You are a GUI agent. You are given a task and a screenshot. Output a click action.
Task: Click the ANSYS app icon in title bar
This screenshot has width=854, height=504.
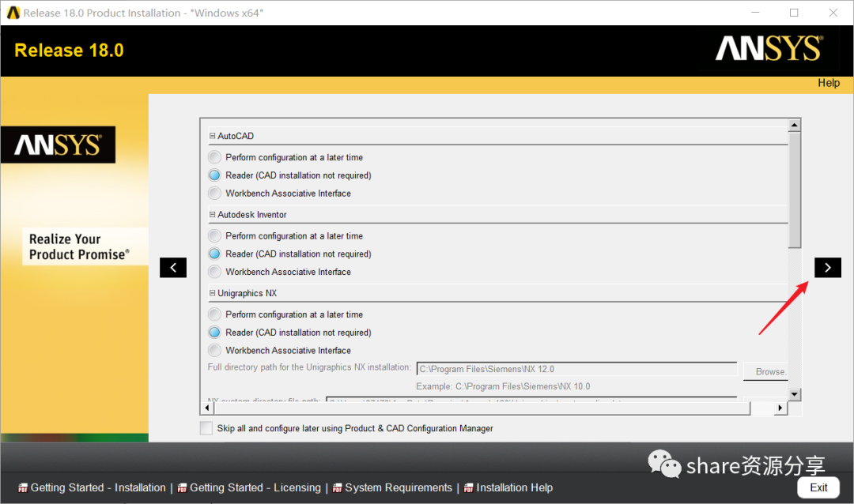pos(13,13)
